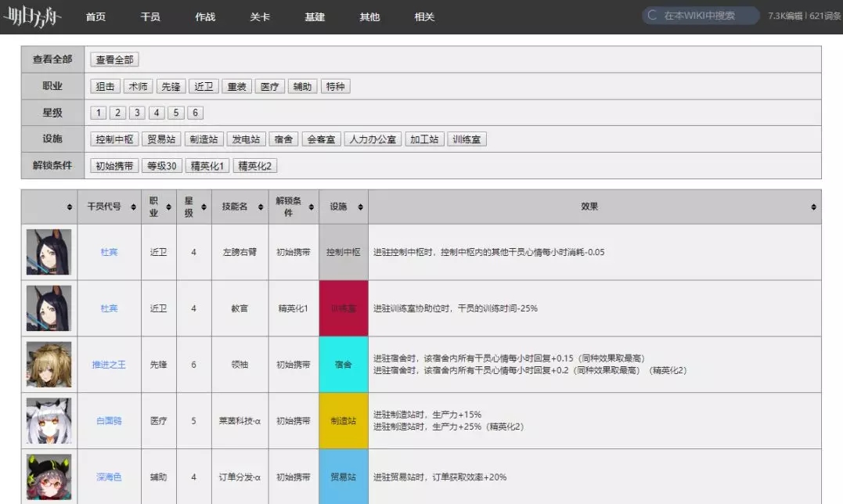Open the 作战 nav menu

(x=205, y=17)
